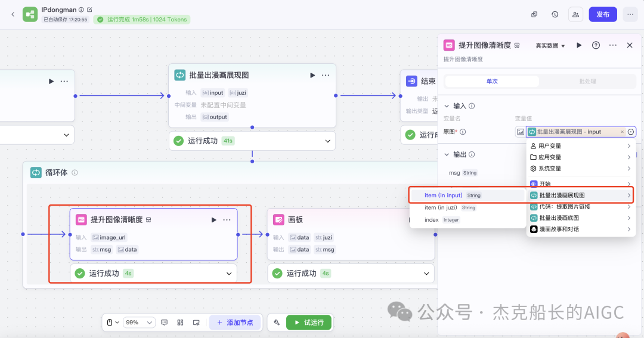Expand 批量出漫画底图 in variable menu
Viewport: 644px width, 338px height.
tap(580, 218)
